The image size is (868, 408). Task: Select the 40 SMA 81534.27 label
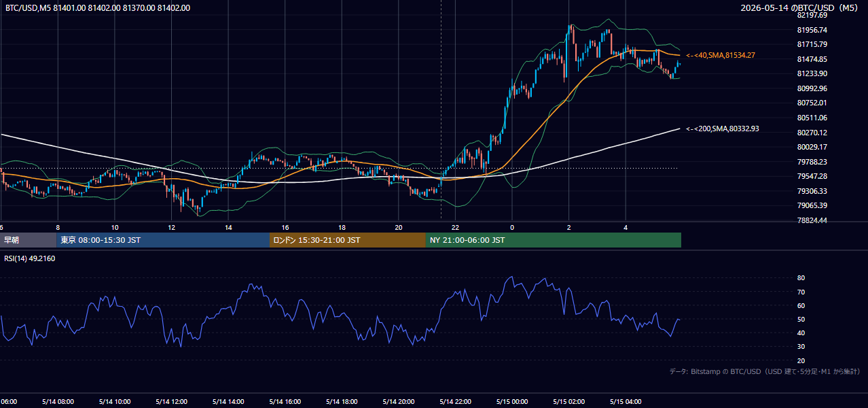tap(721, 55)
